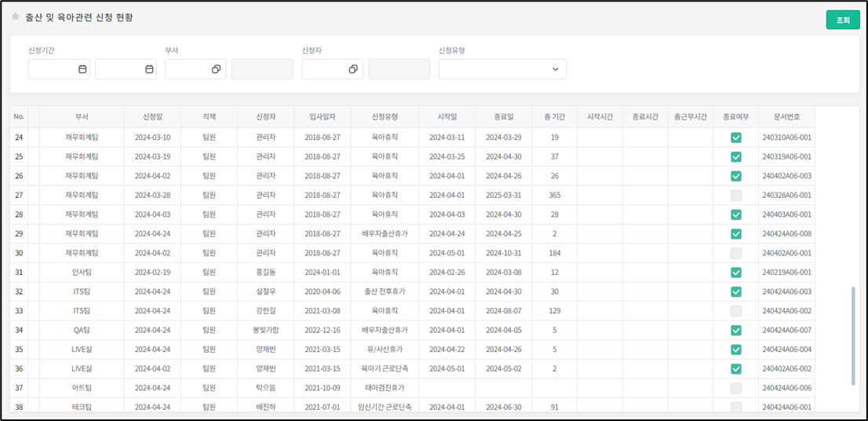The image size is (868, 421).
Task: Select document number 240424A06-008
Action: 786,234
